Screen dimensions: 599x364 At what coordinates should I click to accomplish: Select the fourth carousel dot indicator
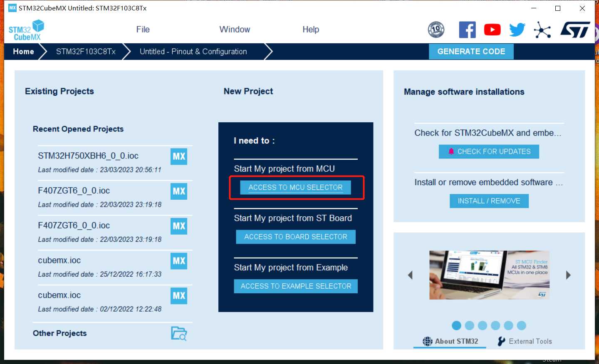pyautogui.click(x=495, y=325)
